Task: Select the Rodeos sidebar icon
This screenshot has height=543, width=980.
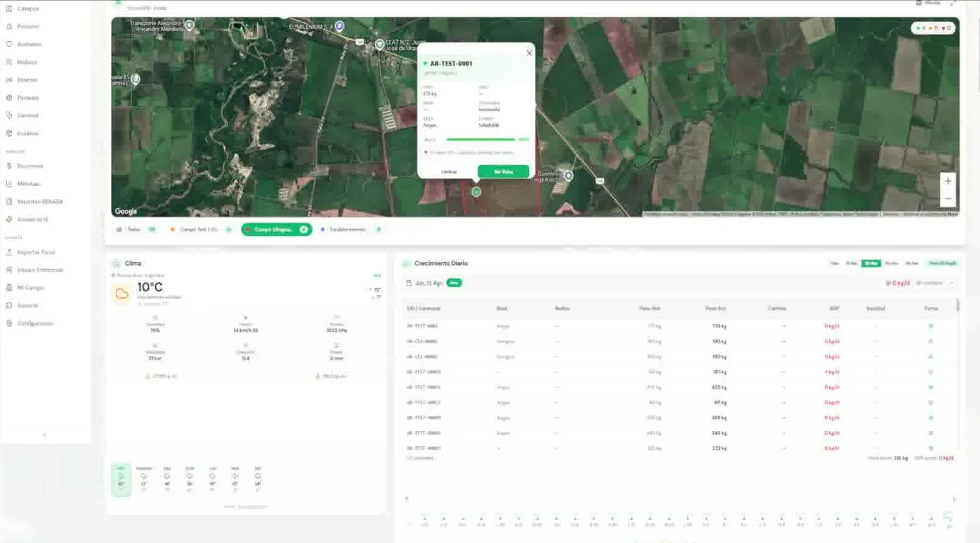Action: pyautogui.click(x=9, y=62)
